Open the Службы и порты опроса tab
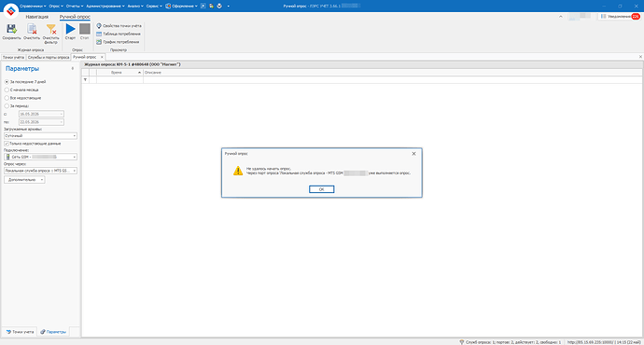 pyautogui.click(x=49, y=57)
